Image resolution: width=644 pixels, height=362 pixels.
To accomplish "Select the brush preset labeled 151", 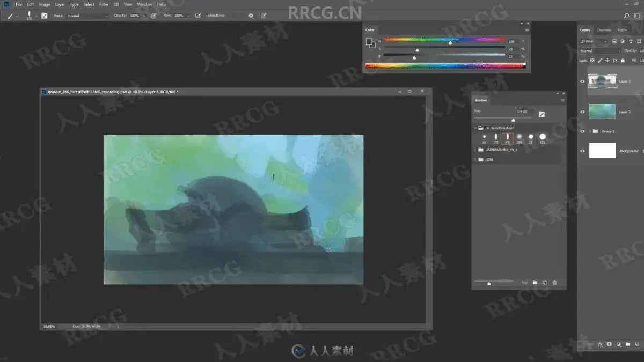I will [543, 138].
